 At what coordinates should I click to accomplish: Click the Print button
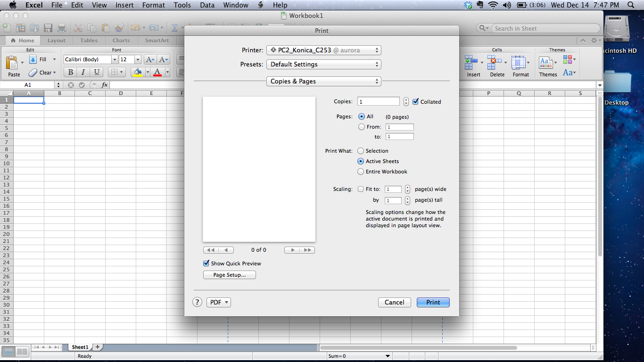(433, 302)
